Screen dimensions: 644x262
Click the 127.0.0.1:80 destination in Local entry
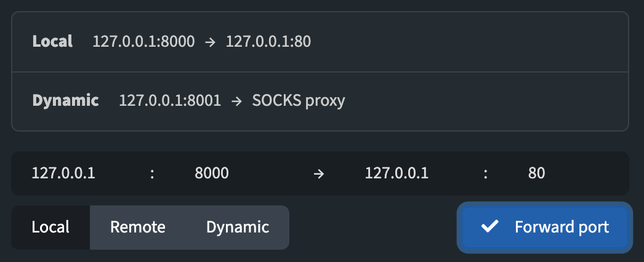(x=268, y=41)
